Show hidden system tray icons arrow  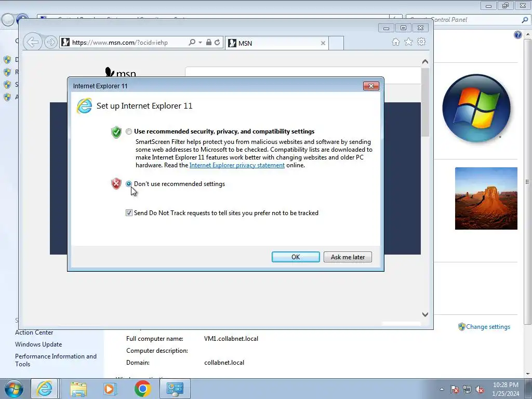[442, 389]
